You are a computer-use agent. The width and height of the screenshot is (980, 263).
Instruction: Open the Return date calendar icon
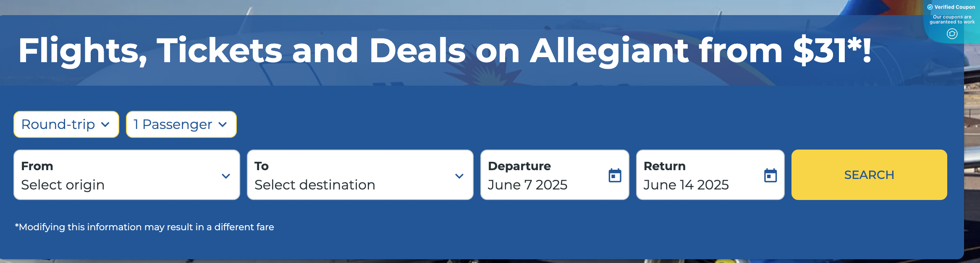pyautogui.click(x=770, y=176)
